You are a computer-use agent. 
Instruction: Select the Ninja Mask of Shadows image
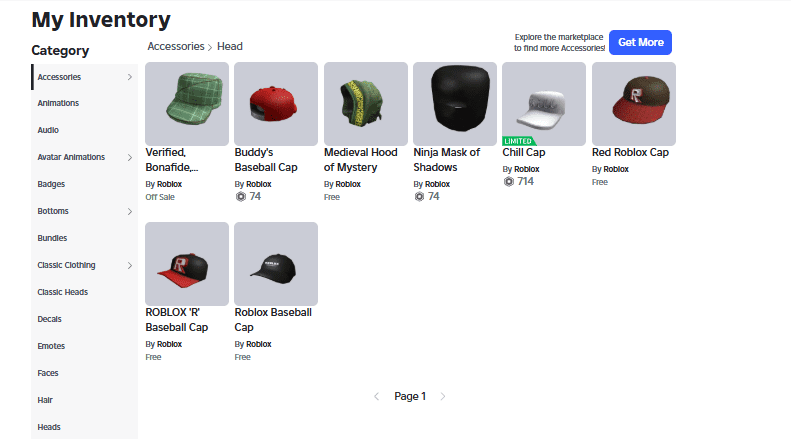coord(455,104)
